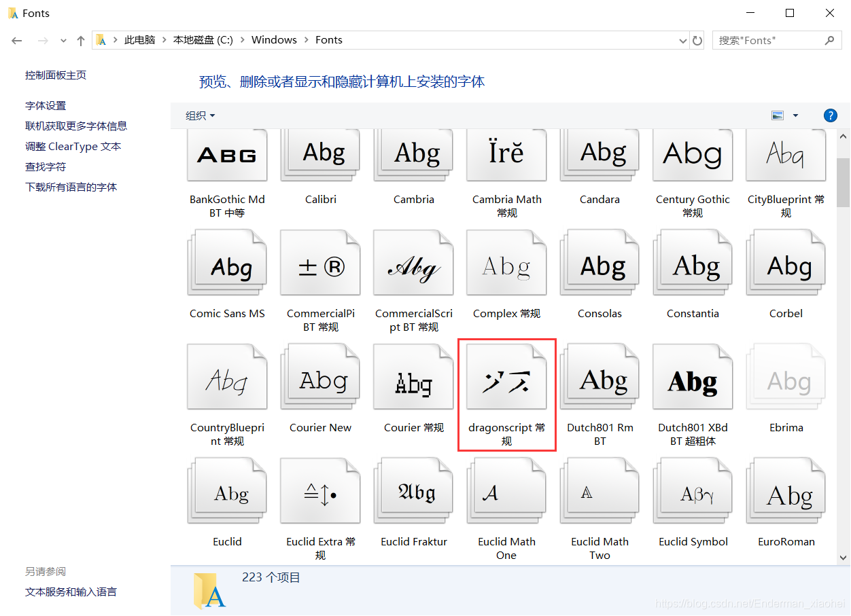Open 联机获取更多字体信息 link
Screen dimensions: 851x616
[76, 126]
